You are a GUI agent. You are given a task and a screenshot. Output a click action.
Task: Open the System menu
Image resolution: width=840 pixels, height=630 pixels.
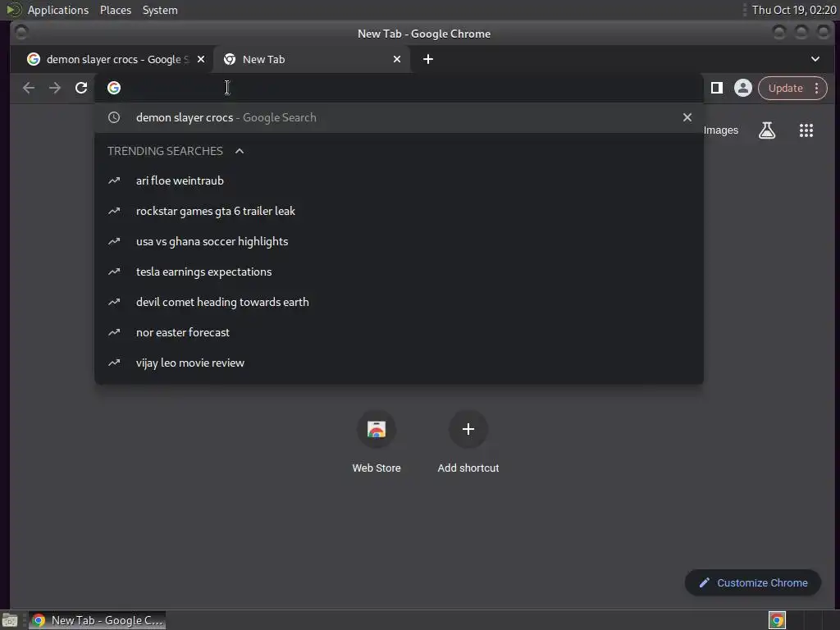tap(160, 10)
